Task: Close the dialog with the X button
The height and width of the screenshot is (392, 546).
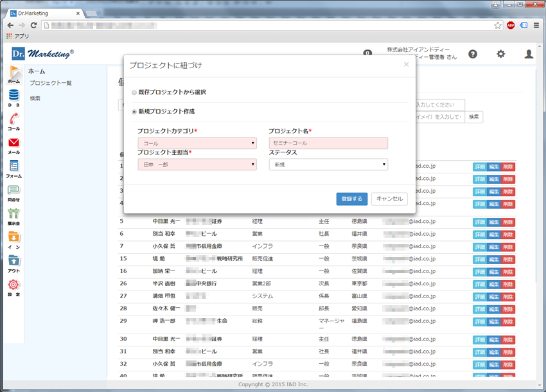Action: click(x=406, y=64)
